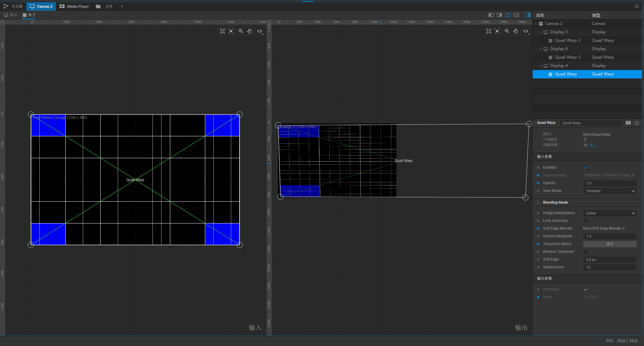Enable the Lock Geometry checkbox
Screen dimensions: 644x346
[x=585, y=221]
